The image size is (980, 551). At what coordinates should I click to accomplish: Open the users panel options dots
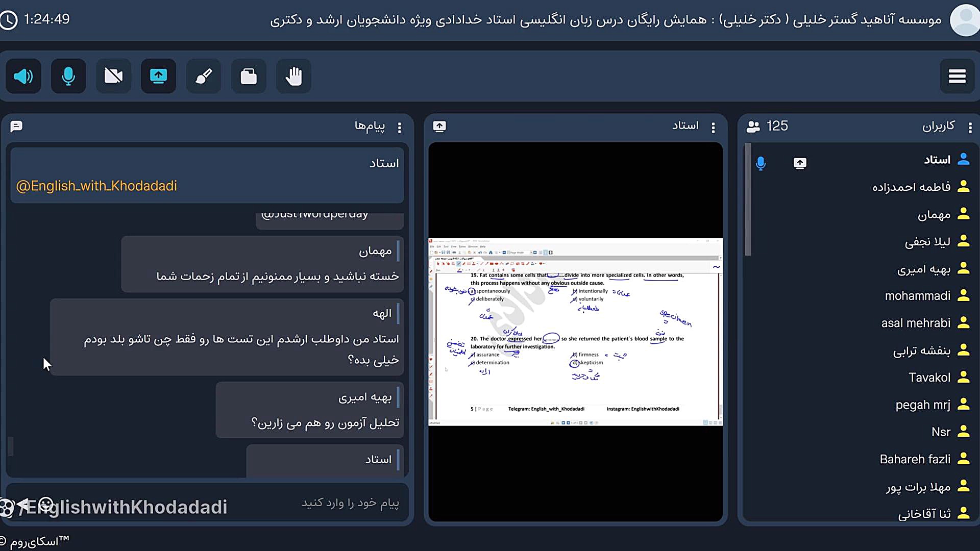click(970, 127)
